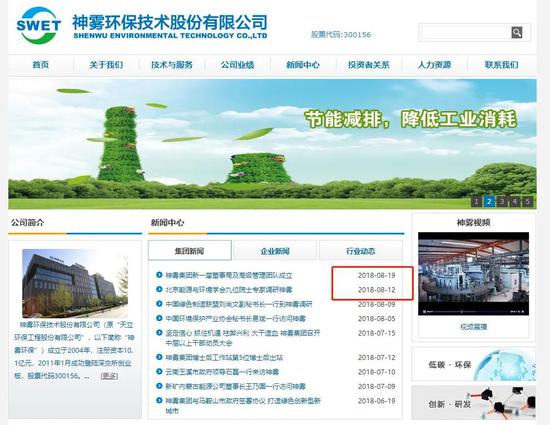Go to banner slide 5
The image size is (550, 425).
(x=528, y=201)
